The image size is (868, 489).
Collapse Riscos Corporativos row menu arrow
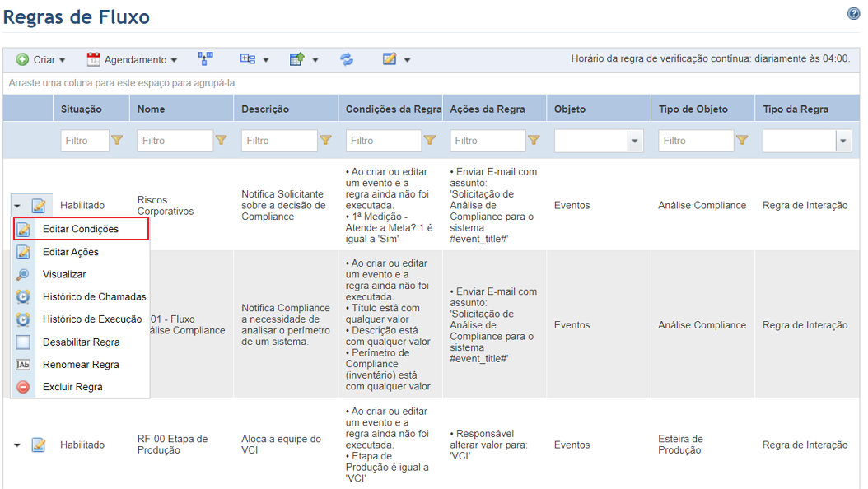[x=17, y=206]
